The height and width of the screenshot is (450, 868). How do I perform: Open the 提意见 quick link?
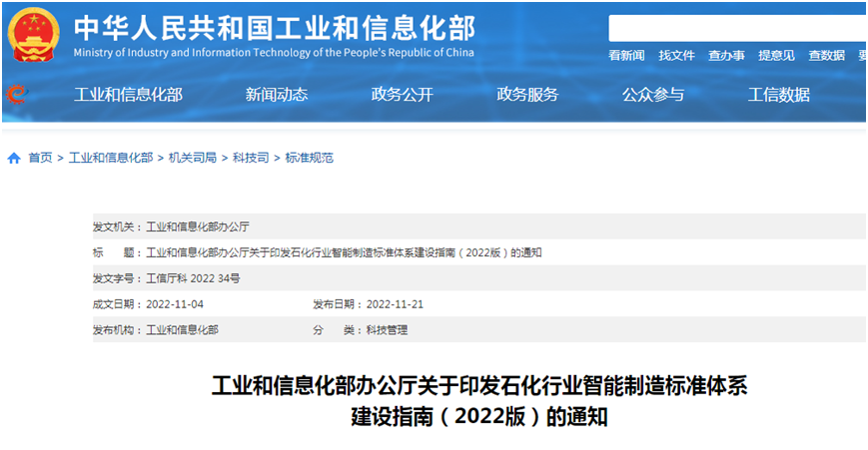[776, 56]
